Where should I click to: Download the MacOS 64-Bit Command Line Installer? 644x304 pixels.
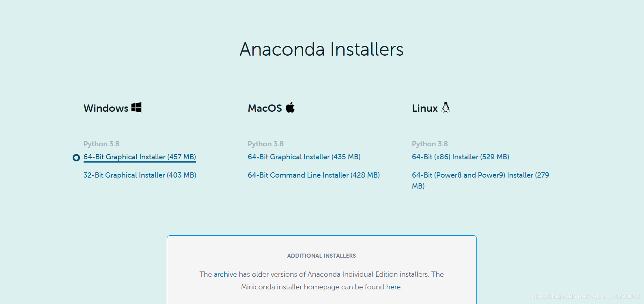point(314,175)
